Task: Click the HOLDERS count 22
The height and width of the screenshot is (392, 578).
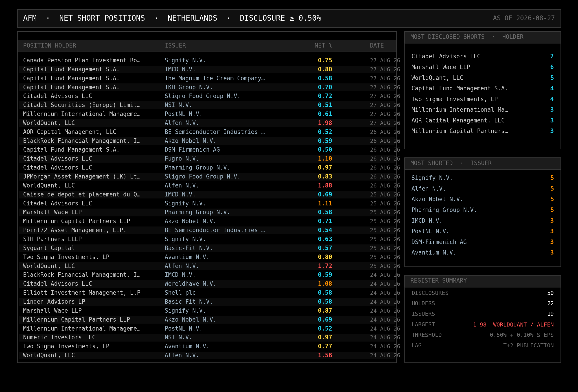Action: tap(550, 303)
